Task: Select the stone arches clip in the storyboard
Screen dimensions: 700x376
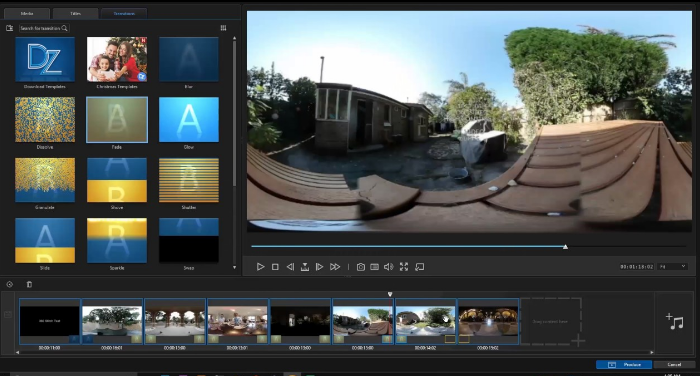Action: (x=175, y=322)
